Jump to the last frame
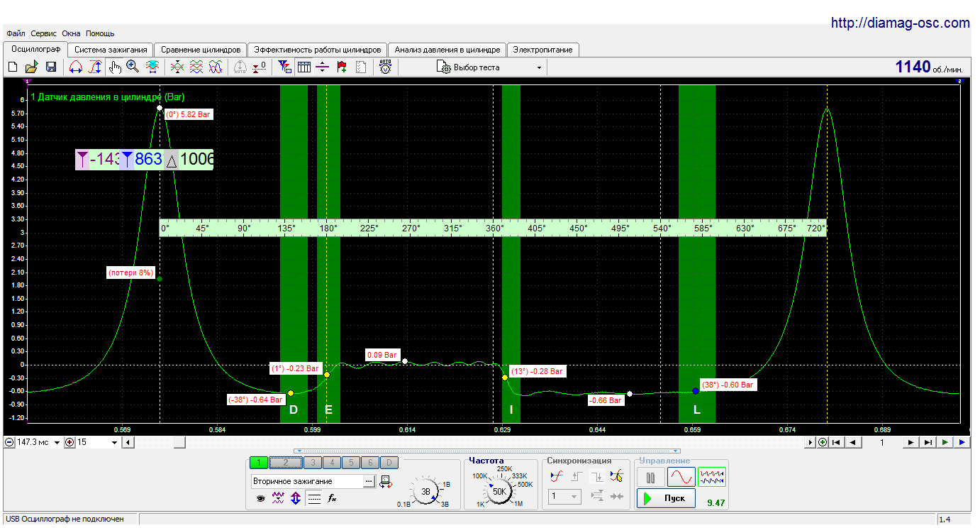The image size is (980, 528). [928, 443]
